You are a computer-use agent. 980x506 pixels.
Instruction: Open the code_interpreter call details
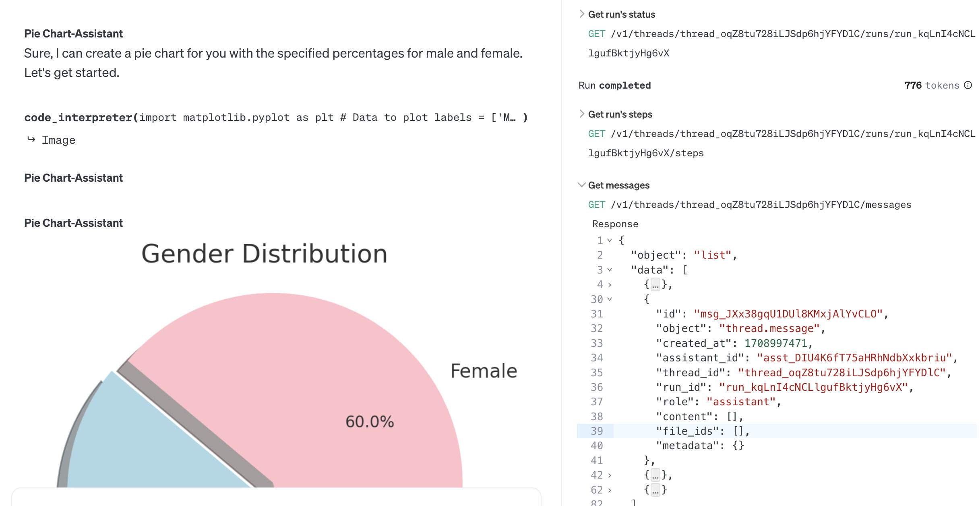coord(276,118)
